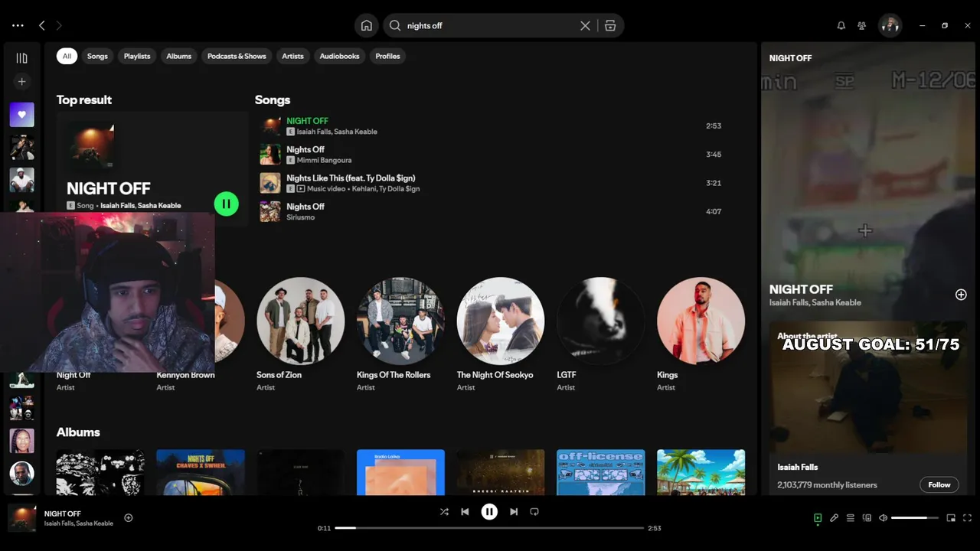
Task: Pause playback in the player bar
Action: click(x=489, y=511)
